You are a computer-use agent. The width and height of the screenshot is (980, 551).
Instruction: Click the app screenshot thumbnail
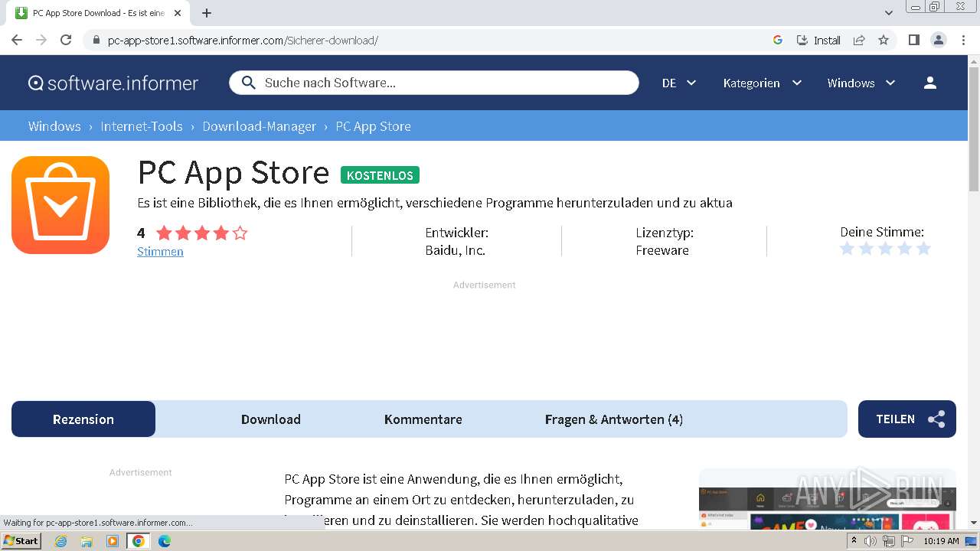[827, 509]
